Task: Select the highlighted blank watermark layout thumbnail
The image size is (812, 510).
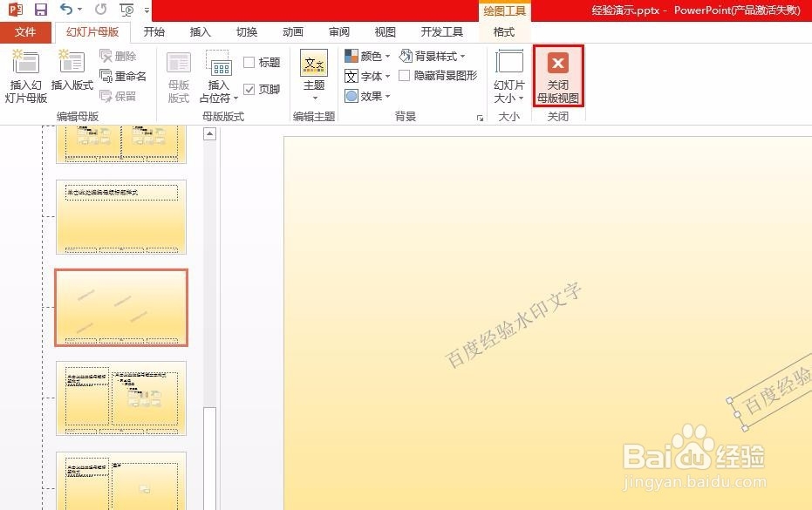Action: [121, 308]
